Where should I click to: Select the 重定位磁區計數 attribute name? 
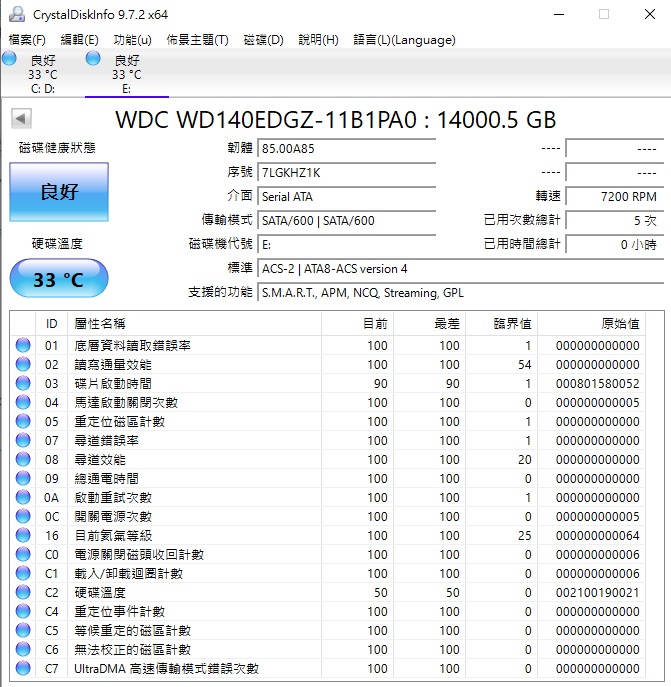pyautogui.click(x=119, y=421)
